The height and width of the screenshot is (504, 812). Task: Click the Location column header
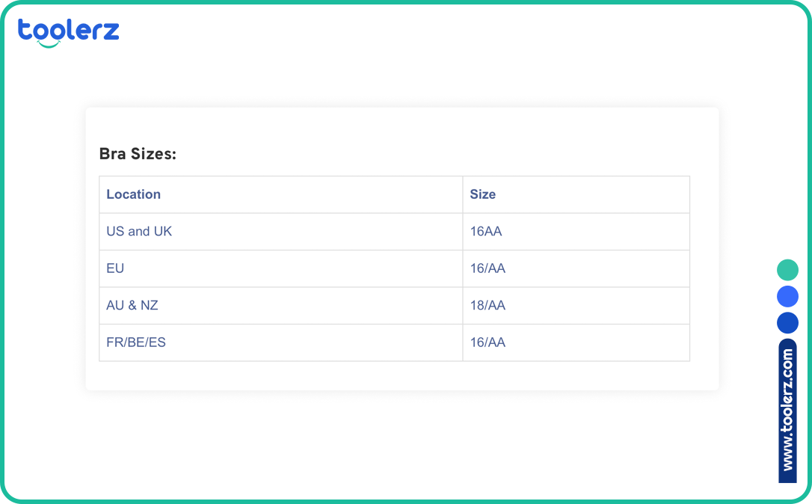(x=133, y=194)
